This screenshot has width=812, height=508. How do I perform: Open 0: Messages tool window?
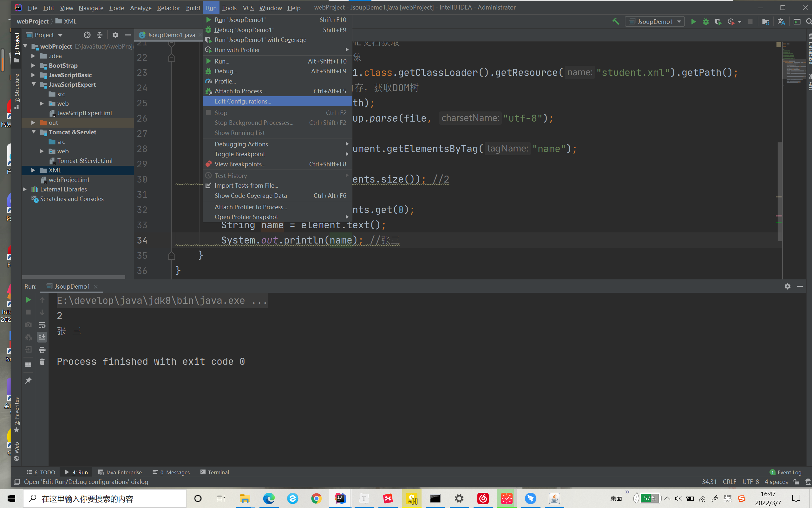[x=171, y=472]
